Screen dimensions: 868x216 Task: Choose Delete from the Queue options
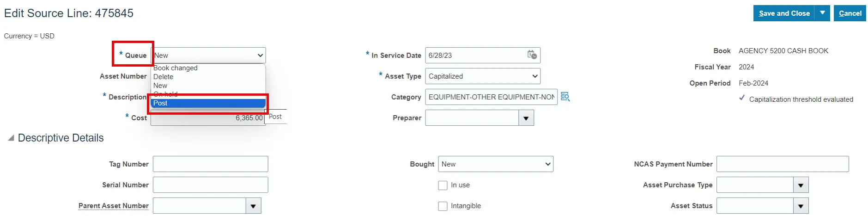point(164,77)
